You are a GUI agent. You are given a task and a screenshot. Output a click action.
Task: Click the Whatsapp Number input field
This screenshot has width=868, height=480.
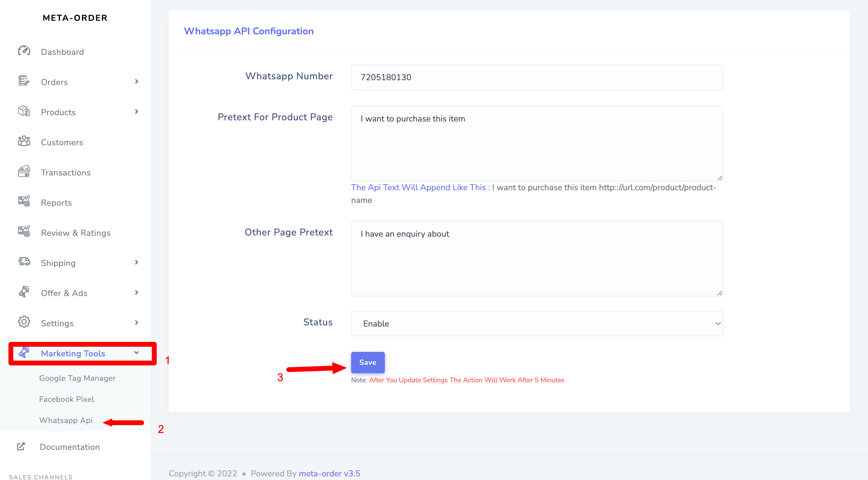coord(537,77)
